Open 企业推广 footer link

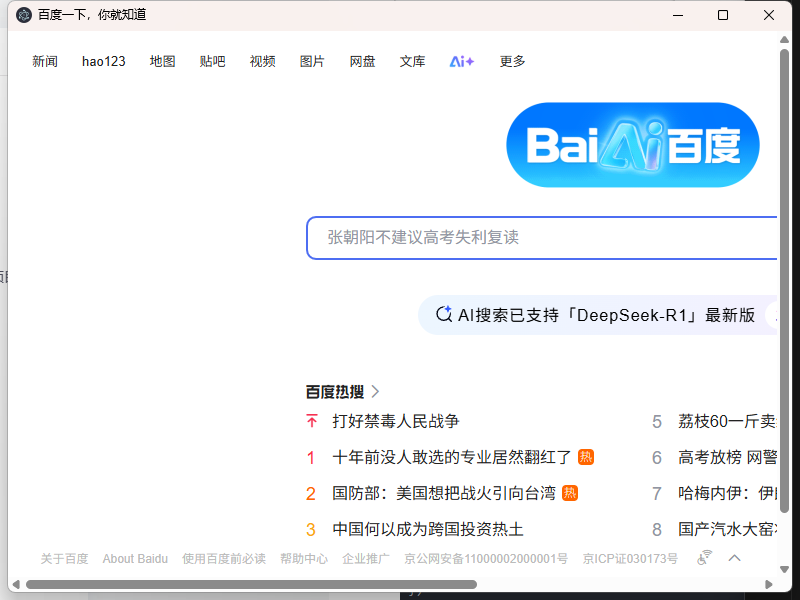[365, 559]
